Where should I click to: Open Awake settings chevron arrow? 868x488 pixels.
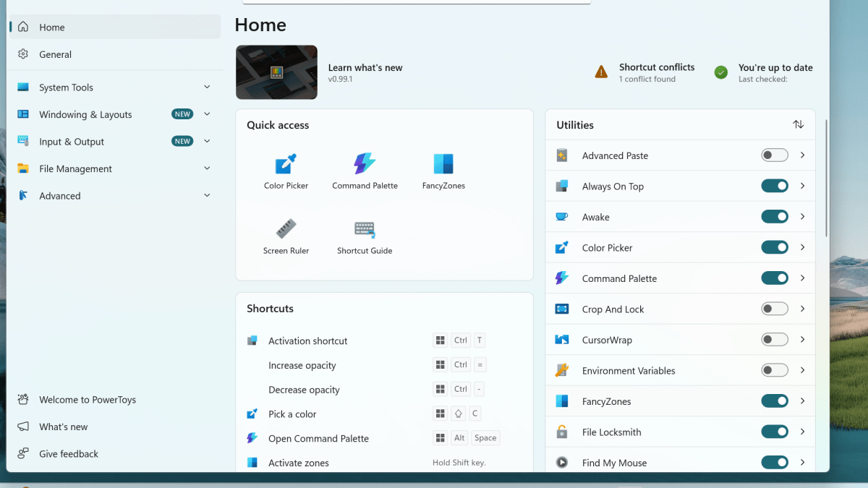coord(802,217)
